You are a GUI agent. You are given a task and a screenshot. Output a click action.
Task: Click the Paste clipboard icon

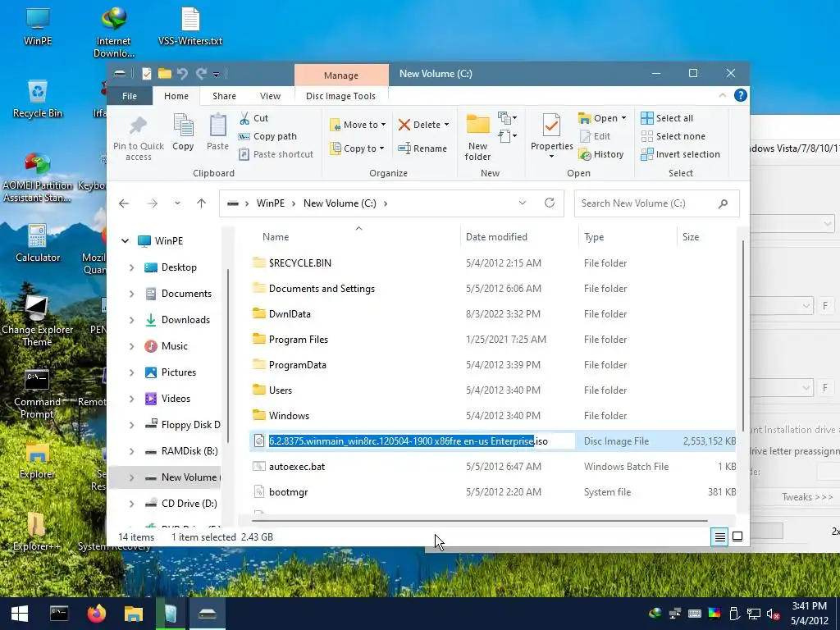tap(217, 126)
